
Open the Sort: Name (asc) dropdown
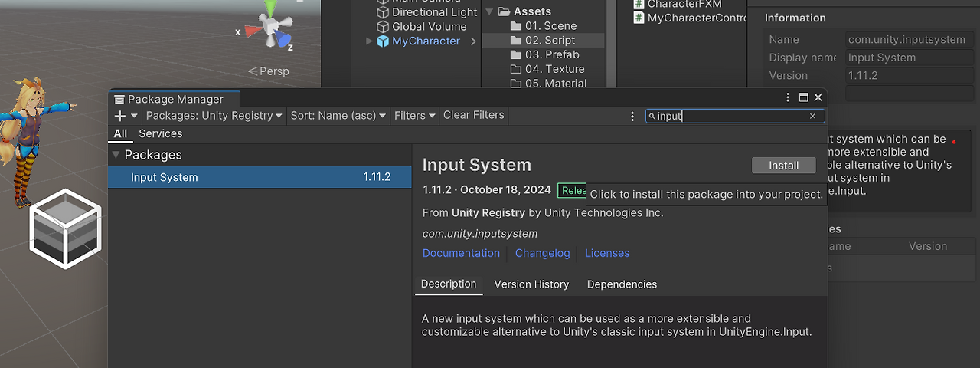click(x=338, y=116)
